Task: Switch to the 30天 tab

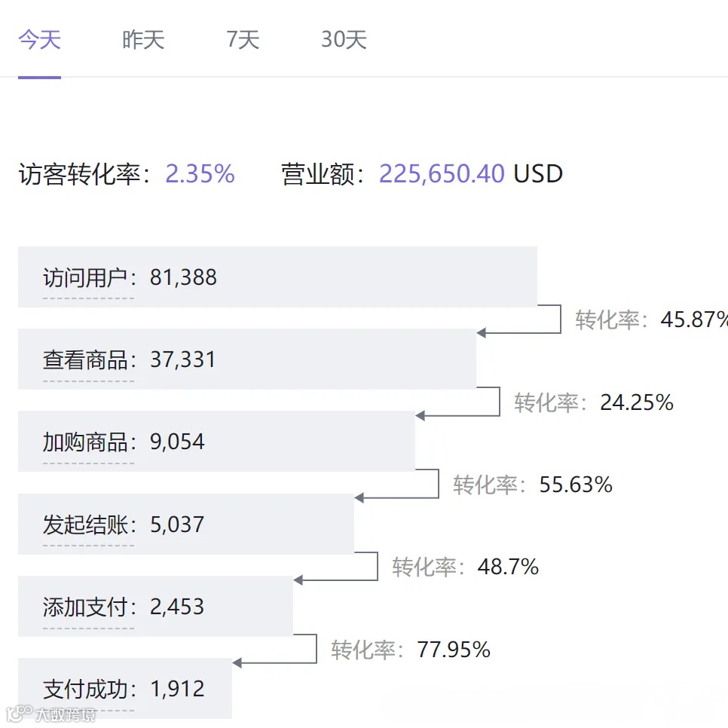Action: [344, 40]
